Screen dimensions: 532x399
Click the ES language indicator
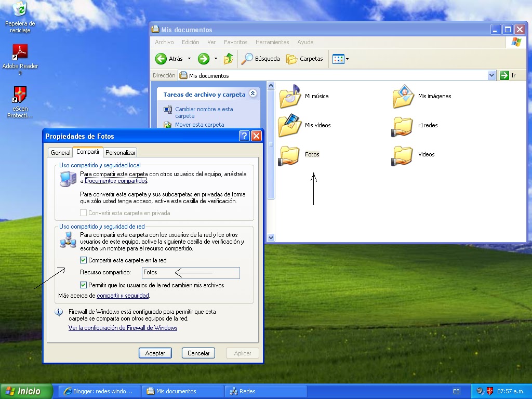point(456,391)
